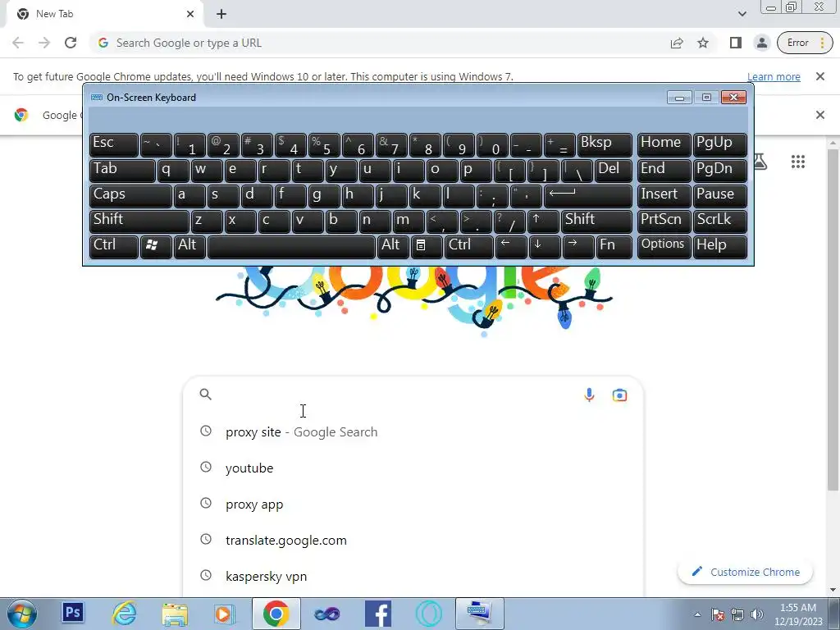The height and width of the screenshot is (630, 840).
Task: Open the Windows Start menu
Action: point(22,614)
